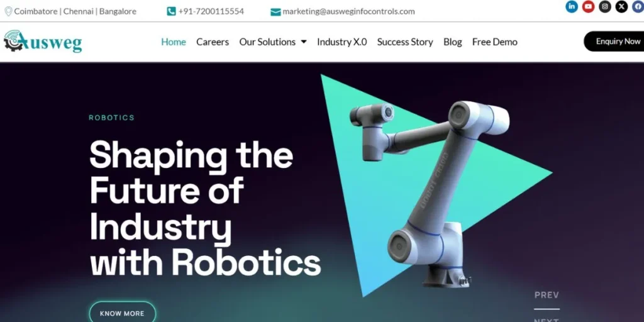The height and width of the screenshot is (322, 644).
Task: Click the marketing email address link
Action: tap(348, 11)
